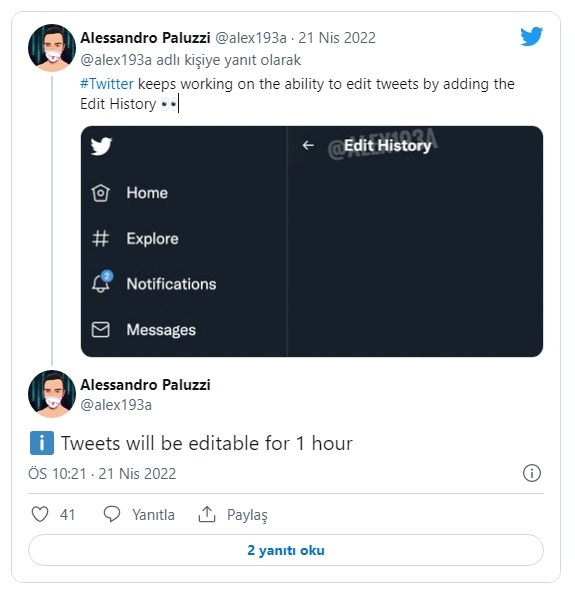
Task: Like the tweet with heart icon
Action: pos(40,514)
